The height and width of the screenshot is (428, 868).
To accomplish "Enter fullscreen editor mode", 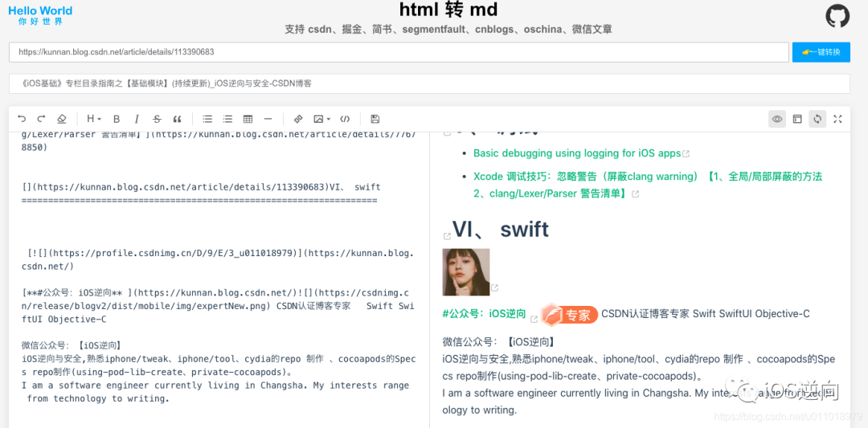I will (837, 119).
